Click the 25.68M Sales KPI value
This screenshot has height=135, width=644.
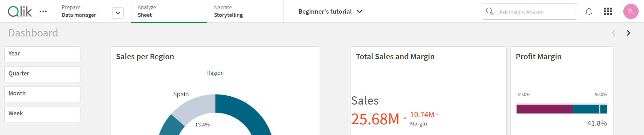[375, 119]
